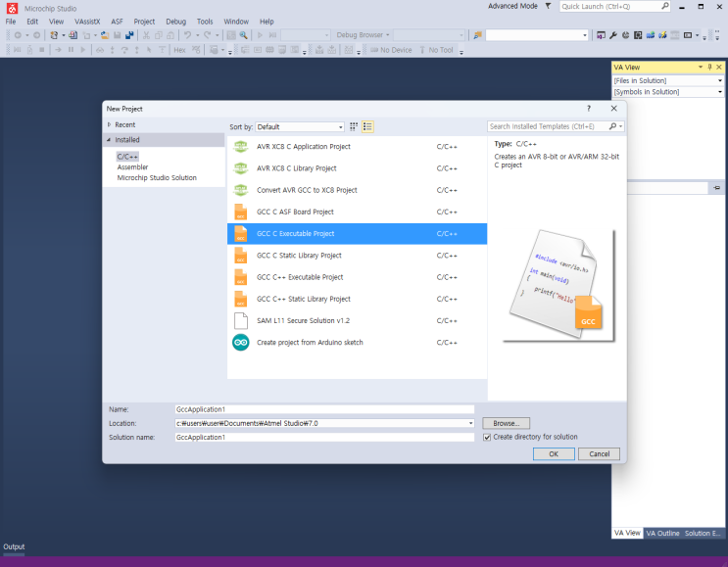
Task: Click the pin icon in VA View header
Action: point(709,68)
